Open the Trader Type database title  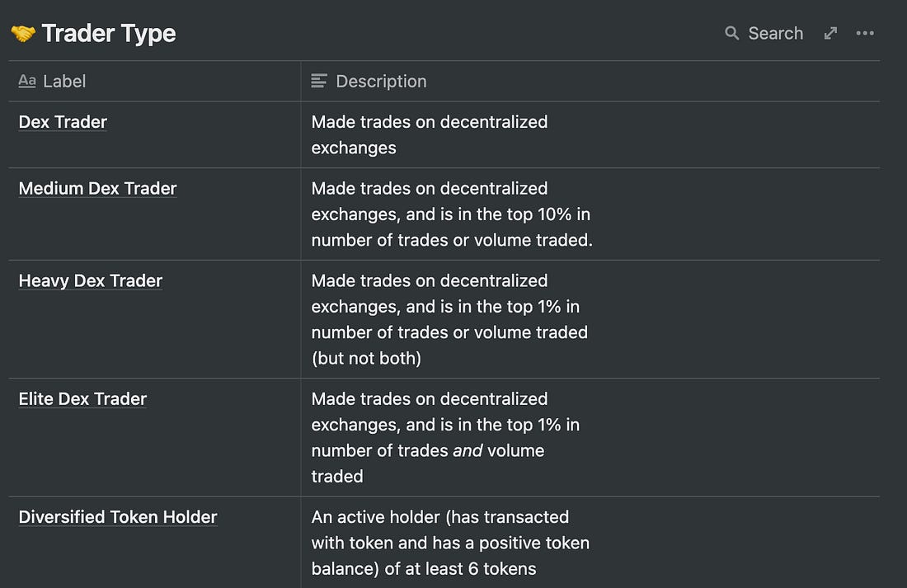point(108,34)
